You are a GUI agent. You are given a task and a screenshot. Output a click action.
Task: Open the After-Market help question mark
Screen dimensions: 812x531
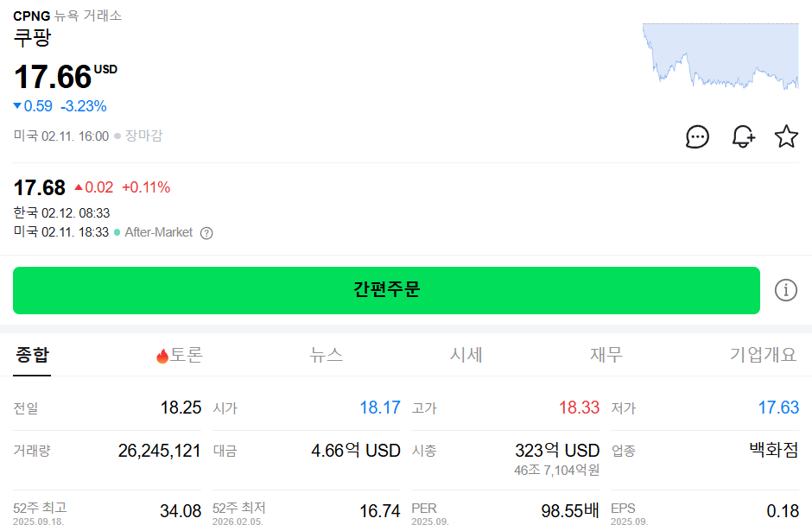[206, 233]
